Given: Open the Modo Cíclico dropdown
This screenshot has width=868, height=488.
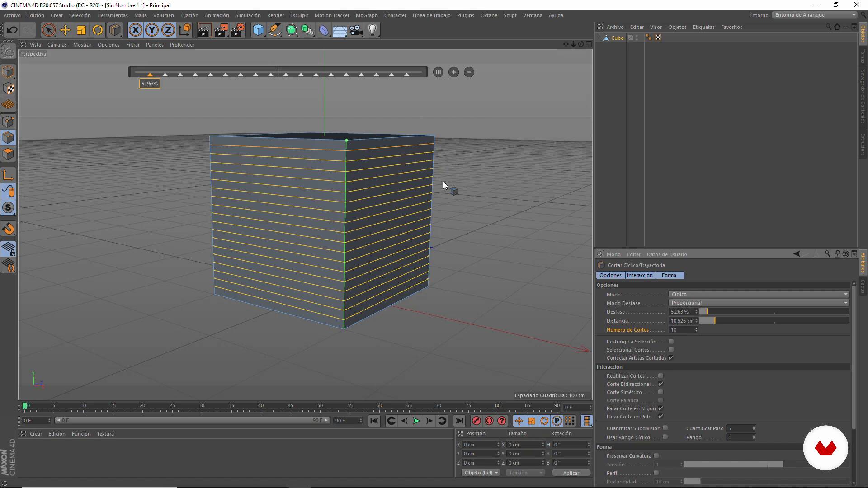Looking at the screenshot, I should [x=759, y=294].
